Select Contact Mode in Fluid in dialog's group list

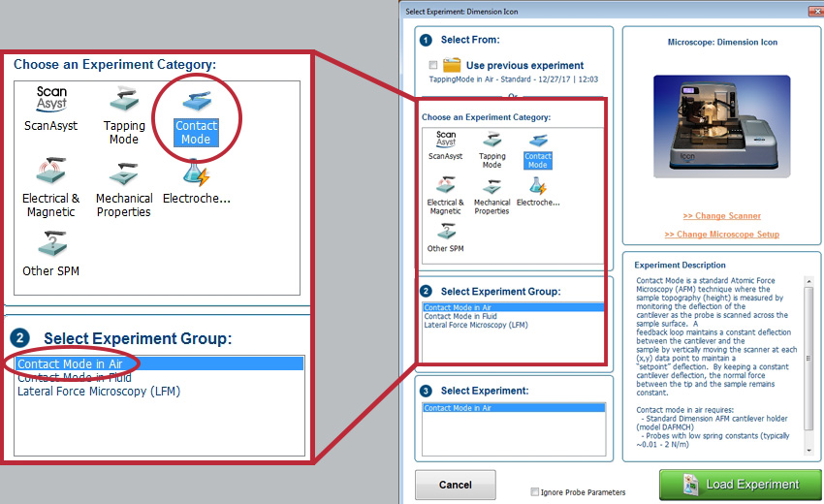click(460, 316)
